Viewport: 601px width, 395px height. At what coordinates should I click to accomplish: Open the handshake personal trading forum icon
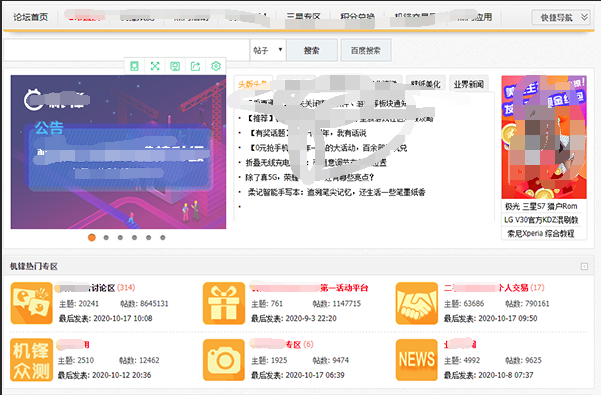(x=417, y=303)
